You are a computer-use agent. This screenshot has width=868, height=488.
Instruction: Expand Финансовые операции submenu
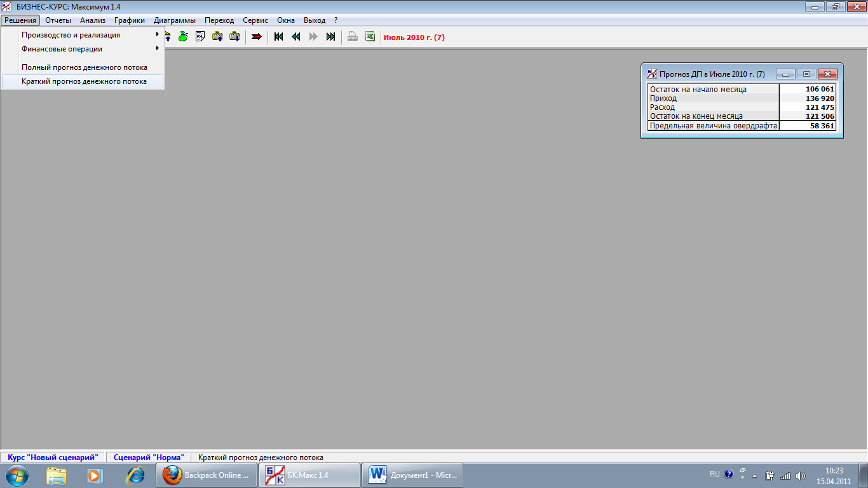point(83,49)
